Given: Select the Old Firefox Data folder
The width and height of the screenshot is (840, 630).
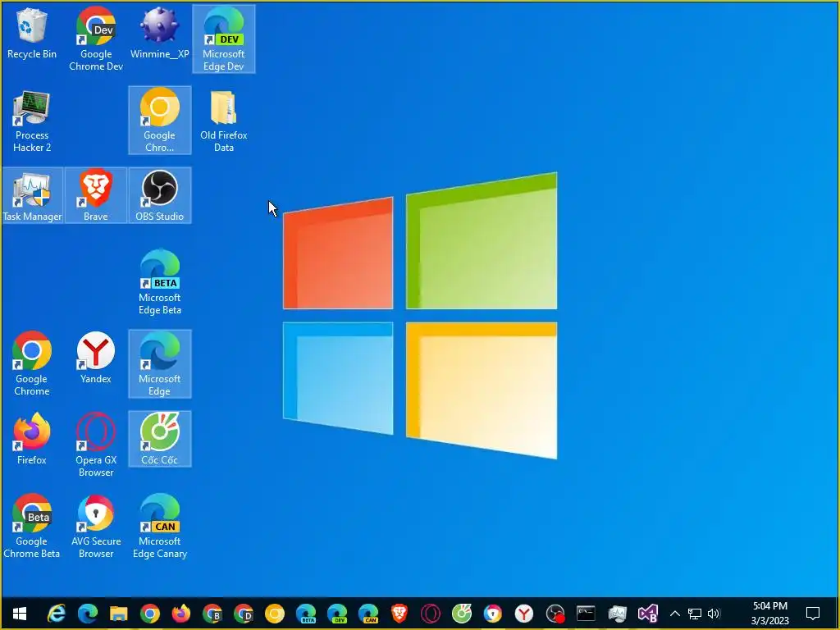Looking at the screenshot, I should pos(224,121).
